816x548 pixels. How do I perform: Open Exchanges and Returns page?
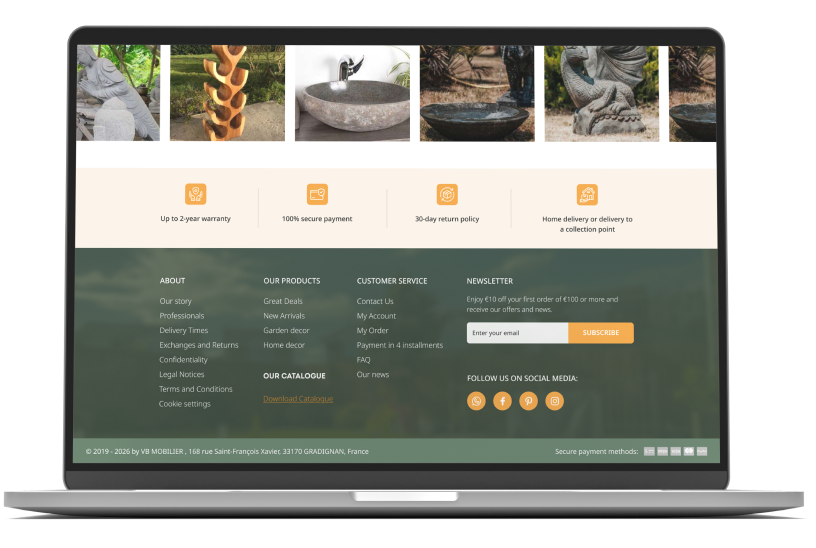click(199, 345)
